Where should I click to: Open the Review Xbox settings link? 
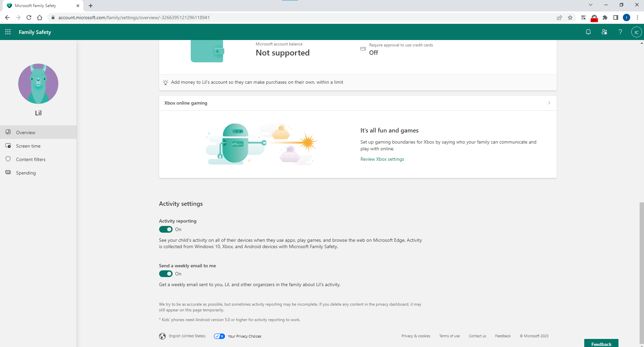pos(382,159)
